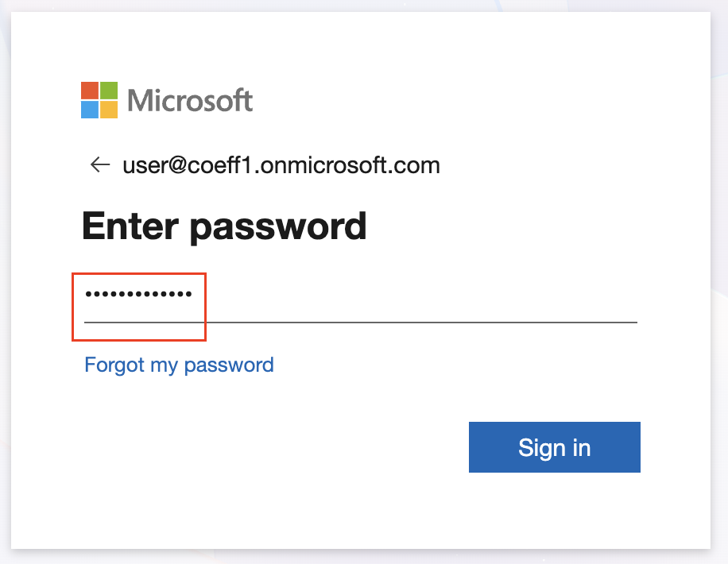The width and height of the screenshot is (728, 564).
Task: Click the yellow square of the Microsoft logo
Action: tap(109, 110)
